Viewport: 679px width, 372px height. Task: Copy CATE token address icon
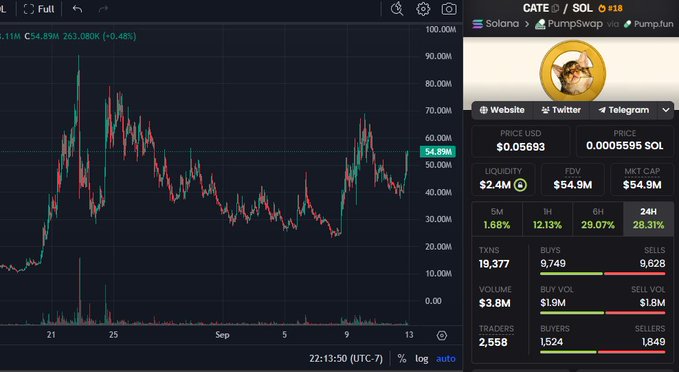coord(556,8)
